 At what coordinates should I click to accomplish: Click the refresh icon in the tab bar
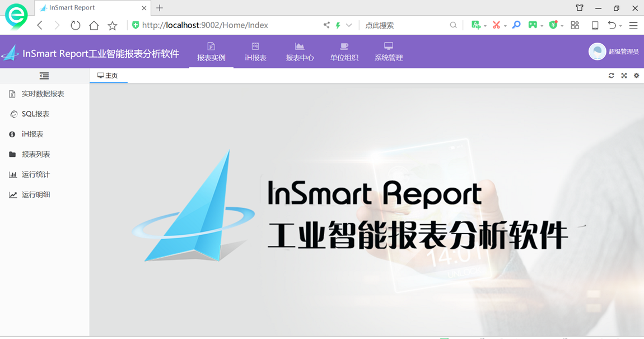click(x=611, y=76)
